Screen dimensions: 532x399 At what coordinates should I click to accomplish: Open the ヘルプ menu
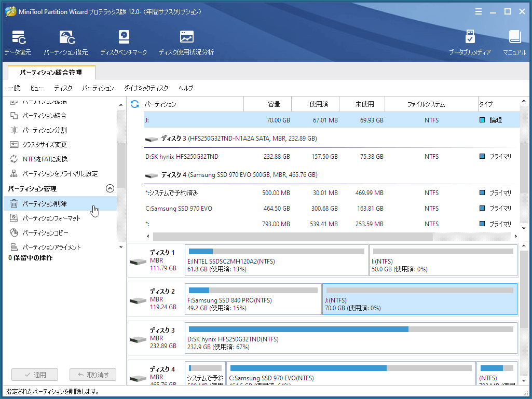(186, 88)
